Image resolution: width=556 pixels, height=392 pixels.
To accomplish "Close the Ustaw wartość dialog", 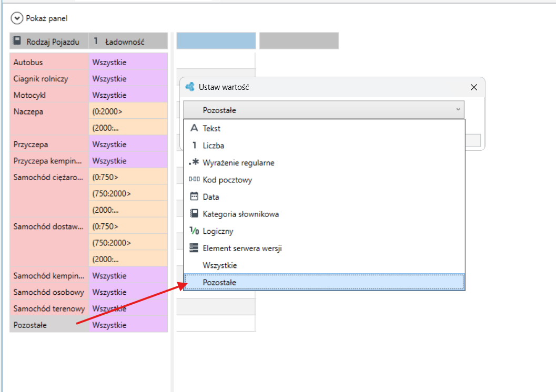I will click(474, 87).
